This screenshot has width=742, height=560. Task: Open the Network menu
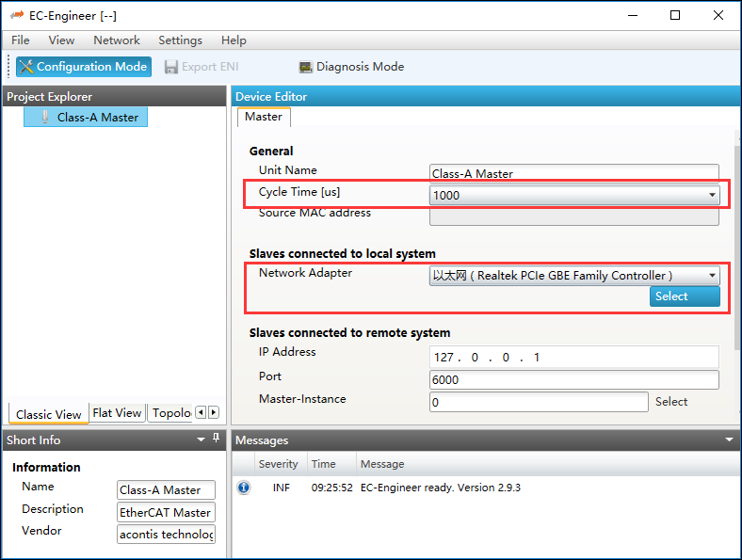117,40
